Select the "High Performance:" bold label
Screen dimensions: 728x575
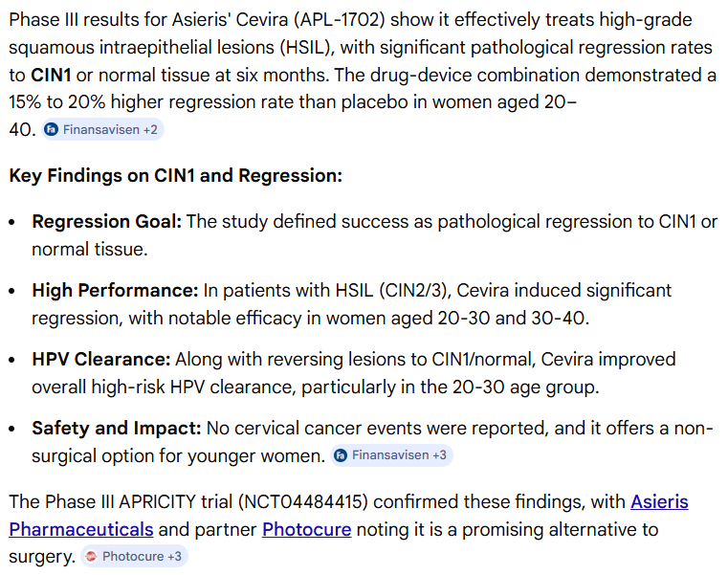(x=115, y=290)
